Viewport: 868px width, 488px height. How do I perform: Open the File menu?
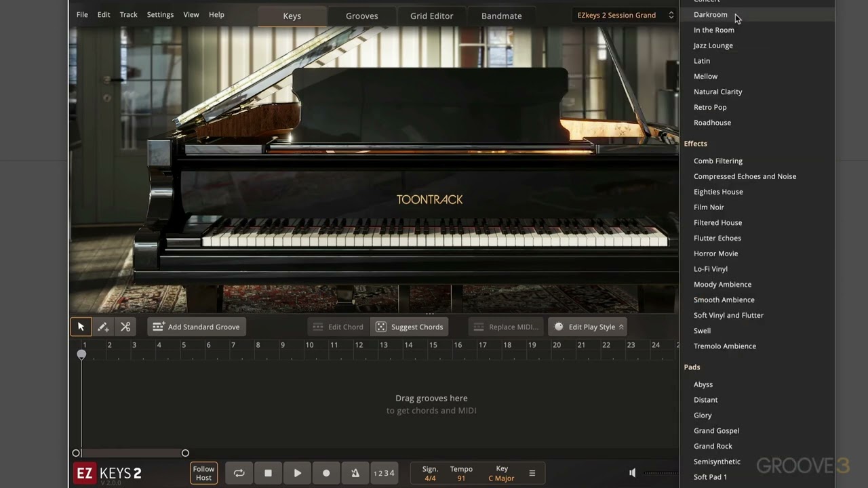pos(82,14)
